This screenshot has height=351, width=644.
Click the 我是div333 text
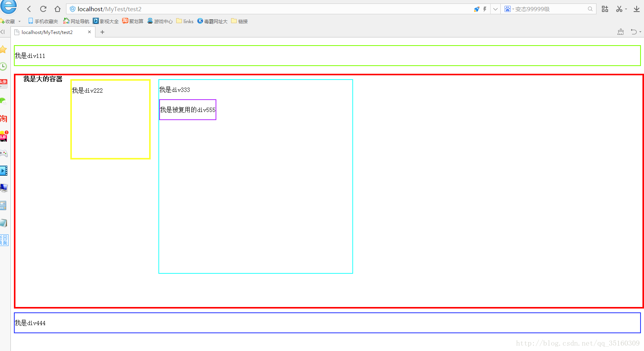[175, 90]
